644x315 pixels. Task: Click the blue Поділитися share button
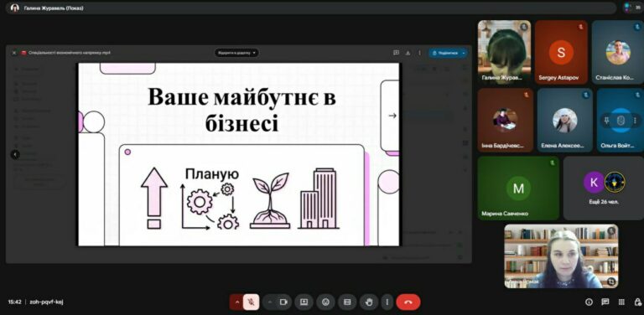444,53
